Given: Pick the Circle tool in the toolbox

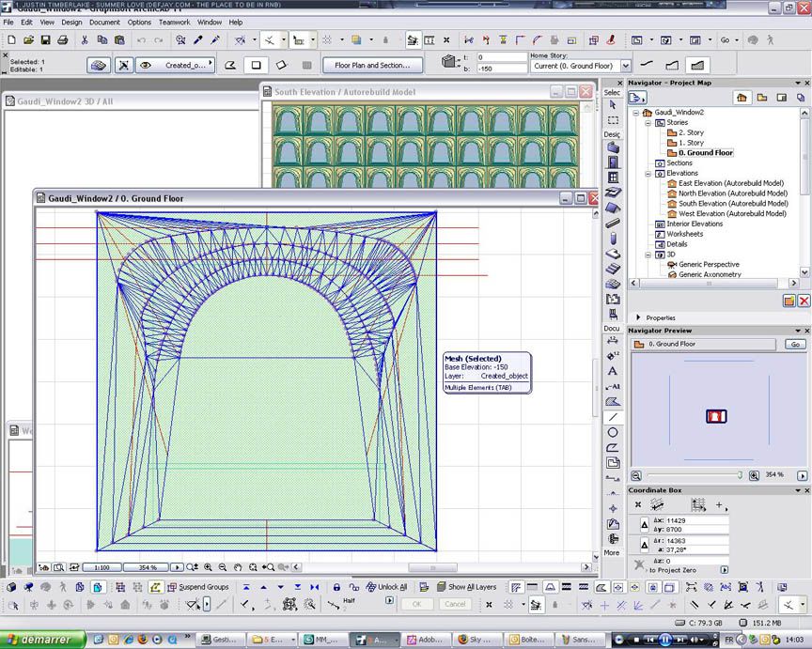Looking at the screenshot, I should click(x=613, y=432).
